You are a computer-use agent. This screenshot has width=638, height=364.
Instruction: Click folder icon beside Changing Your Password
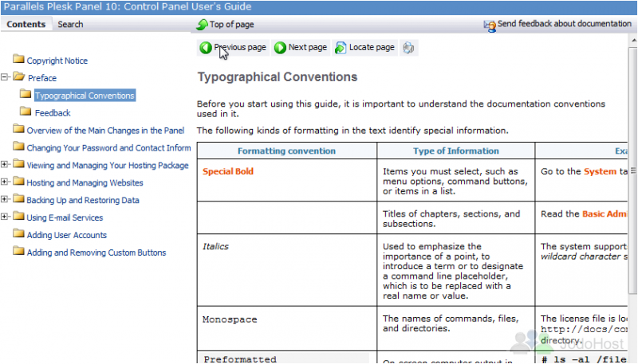pyautogui.click(x=18, y=147)
